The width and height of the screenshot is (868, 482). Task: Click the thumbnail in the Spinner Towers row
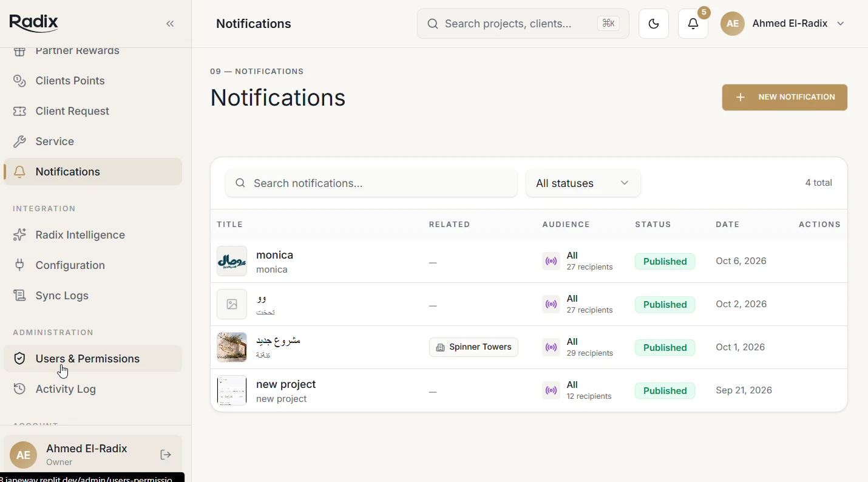coord(232,347)
